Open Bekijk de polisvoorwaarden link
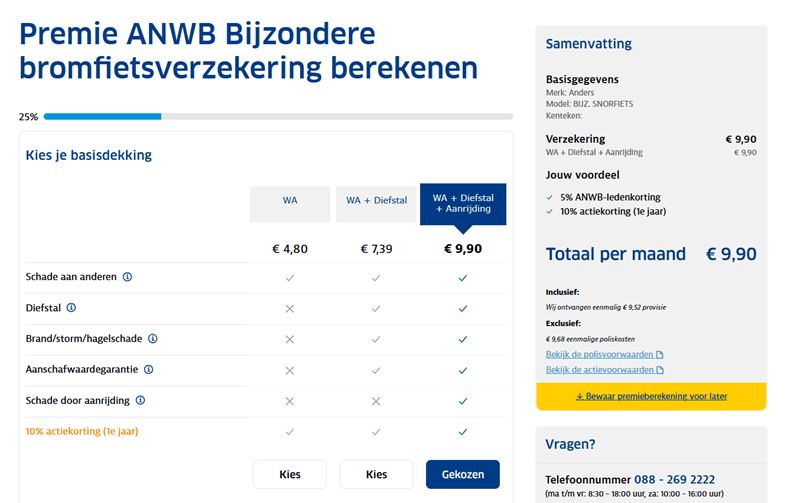The width and height of the screenshot is (800, 503). (x=599, y=355)
